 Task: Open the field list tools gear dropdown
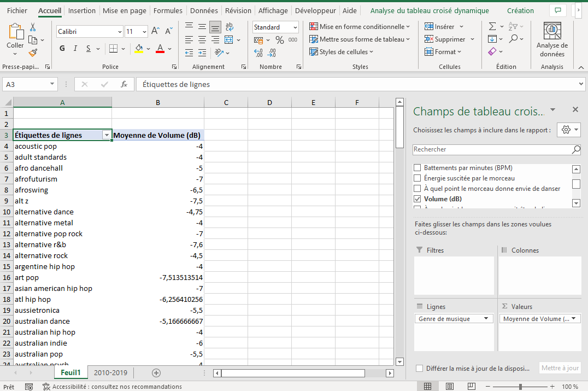click(569, 130)
